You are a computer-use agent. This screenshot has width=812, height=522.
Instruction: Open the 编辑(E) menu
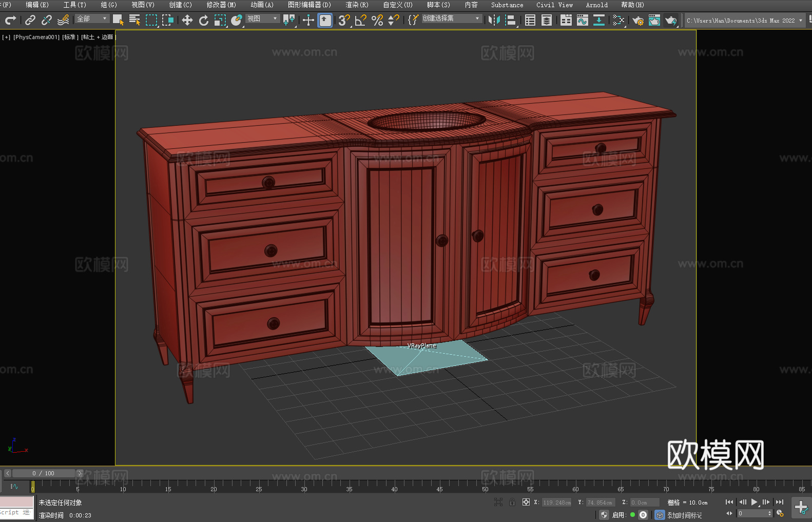pyautogui.click(x=37, y=5)
